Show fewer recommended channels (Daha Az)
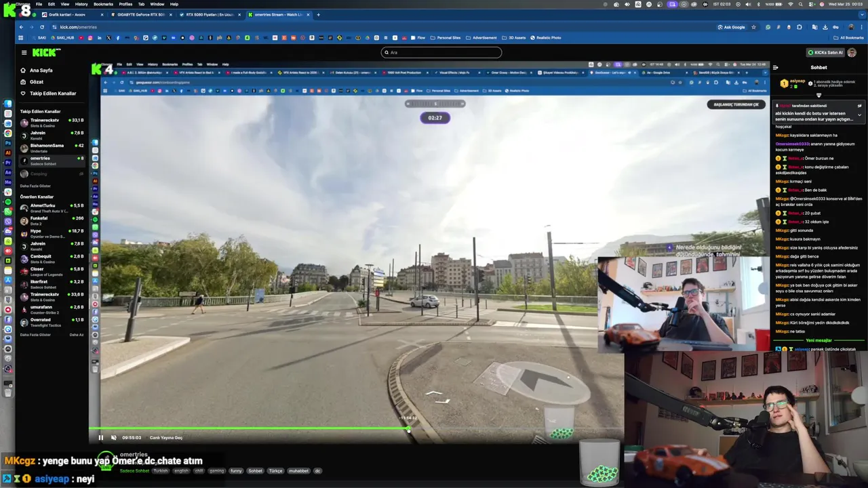Image resolution: width=868 pixels, height=488 pixels. click(77, 335)
